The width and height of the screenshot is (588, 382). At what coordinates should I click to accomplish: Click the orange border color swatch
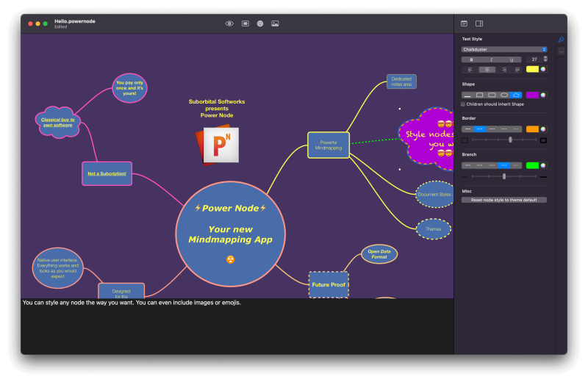pos(532,129)
